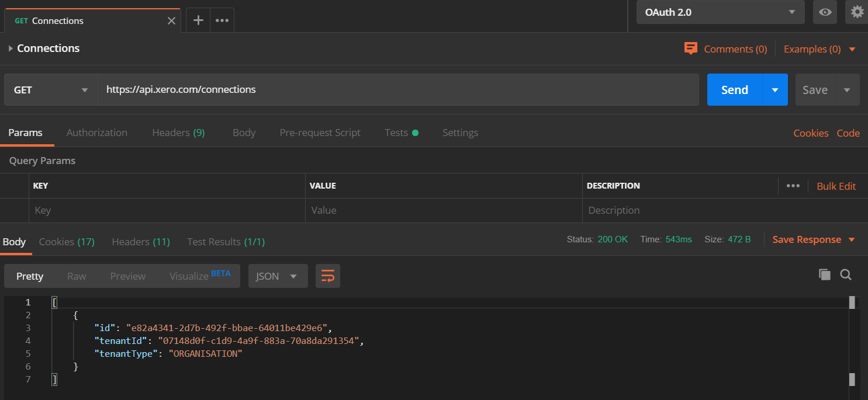This screenshot has height=400, width=868.
Task: Click the query param Value field
Action: click(444, 210)
